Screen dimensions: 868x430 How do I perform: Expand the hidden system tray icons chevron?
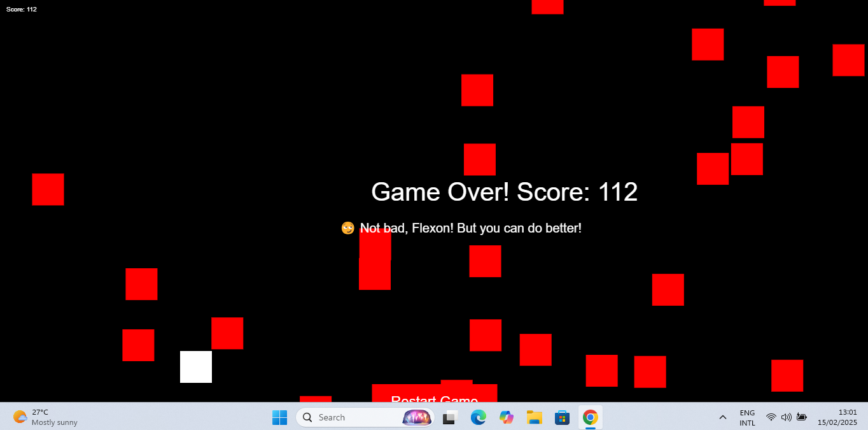(722, 417)
